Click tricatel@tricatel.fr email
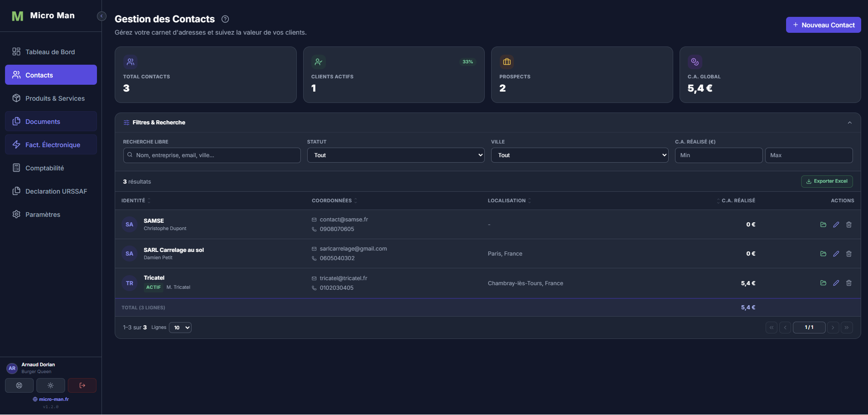The width and height of the screenshot is (868, 415). click(x=343, y=278)
